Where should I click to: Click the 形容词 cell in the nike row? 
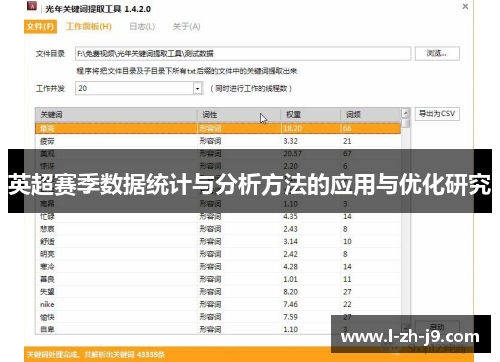pos(210,304)
